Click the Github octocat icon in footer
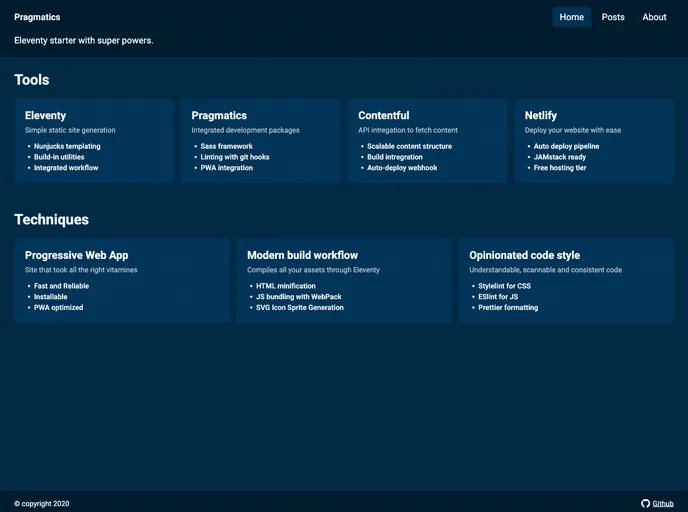Viewport: 688px width, 512px height. tap(646, 503)
